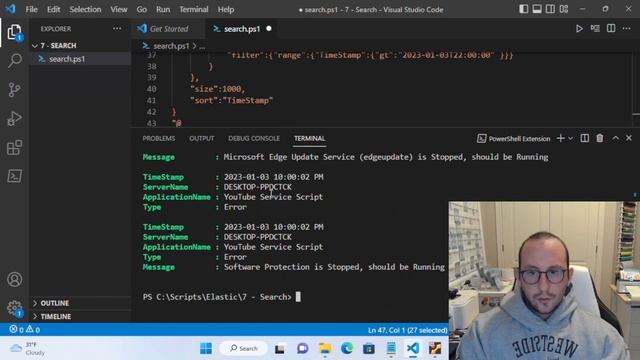640x360 pixels.
Task: Open the File menu
Action: (x=31, y=9)
